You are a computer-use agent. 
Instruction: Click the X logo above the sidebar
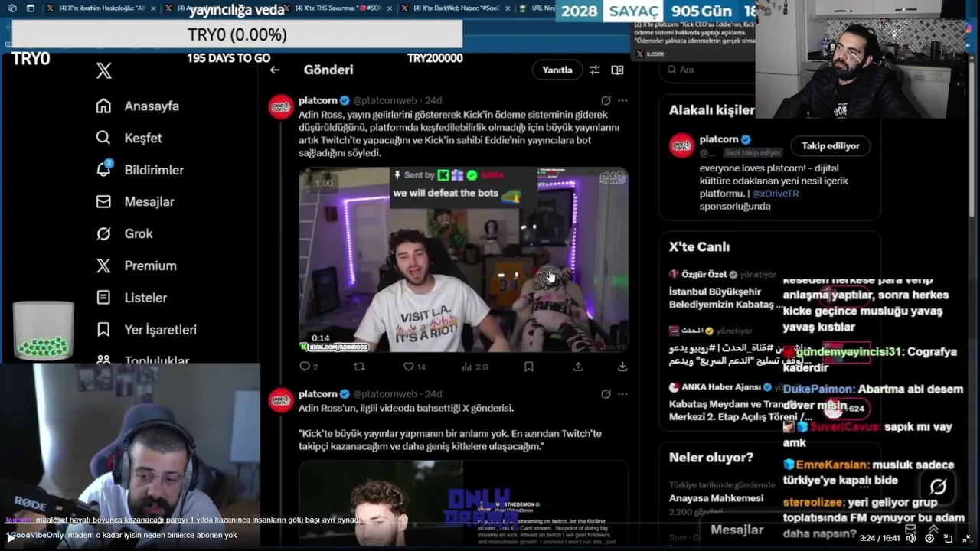click(x=104, y=70)
